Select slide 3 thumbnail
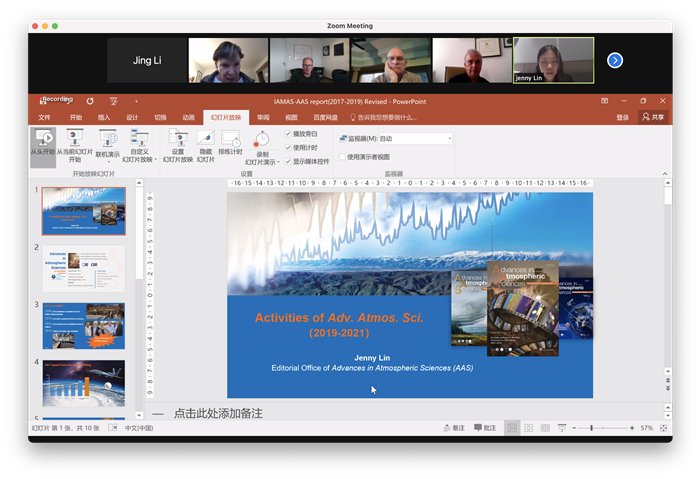The width and height of the screenshot is (700, 479). coord(84,326)
